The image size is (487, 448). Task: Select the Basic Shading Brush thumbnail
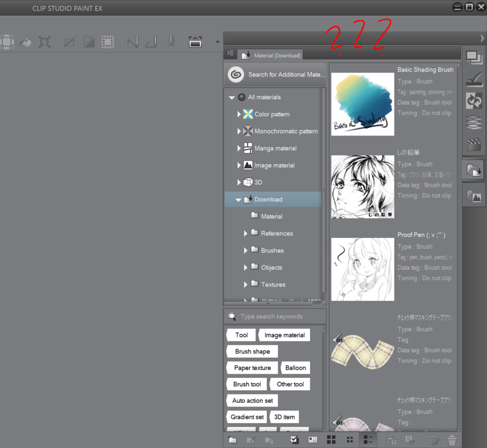tap(362, 104)
